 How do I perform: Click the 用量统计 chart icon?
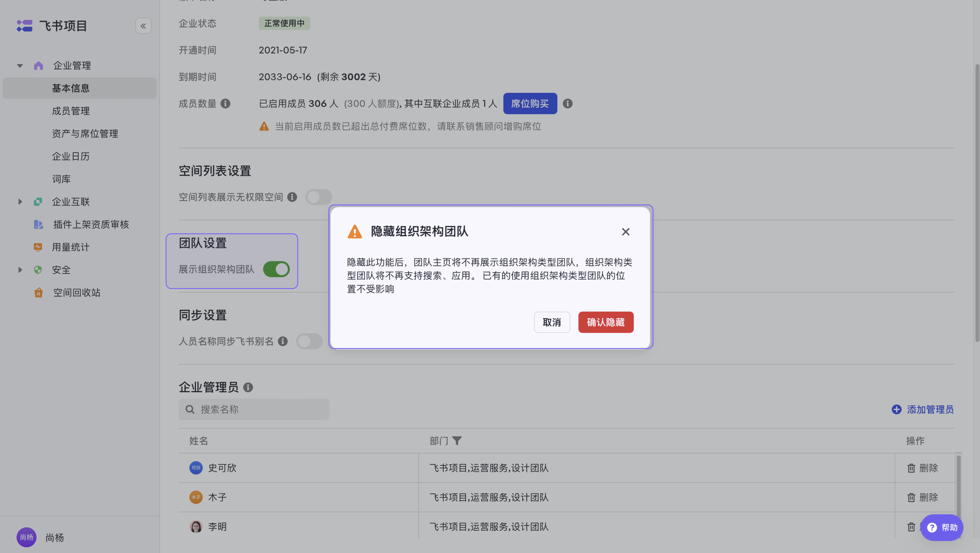pos(38,247)
